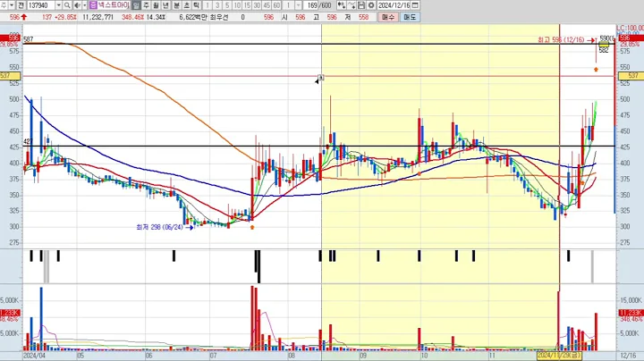The height and width of the screenshot is (361, 644).
Task: Click the stock name 넥스트아이
Action: click(x=114, y=5)
